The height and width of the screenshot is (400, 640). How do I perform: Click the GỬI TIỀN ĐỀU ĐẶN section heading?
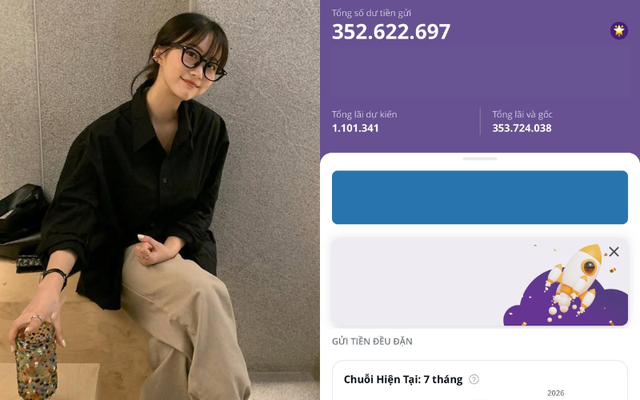click(x=372, y=341)
